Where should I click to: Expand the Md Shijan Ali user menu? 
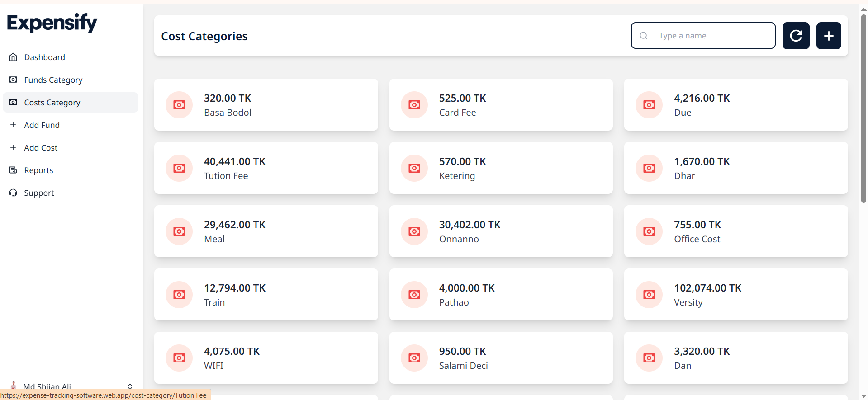pyautogui.click(x=130, y=386)
